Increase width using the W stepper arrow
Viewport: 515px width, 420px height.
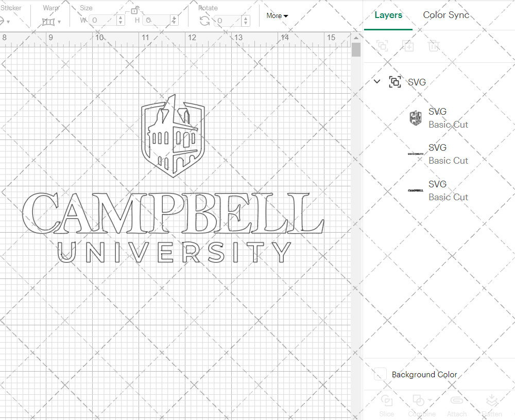pyautogui.click(x=120, y=18)
